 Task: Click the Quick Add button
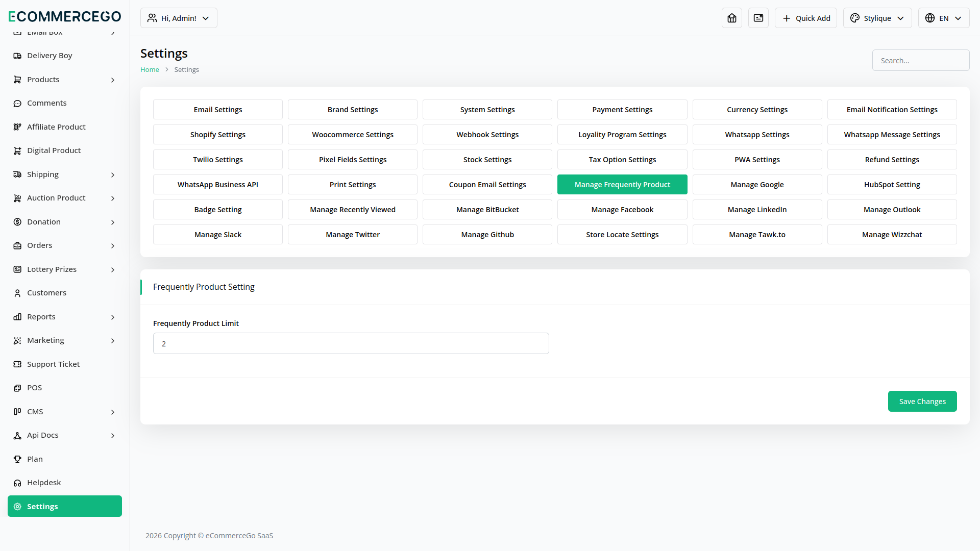tap(806, 18)
